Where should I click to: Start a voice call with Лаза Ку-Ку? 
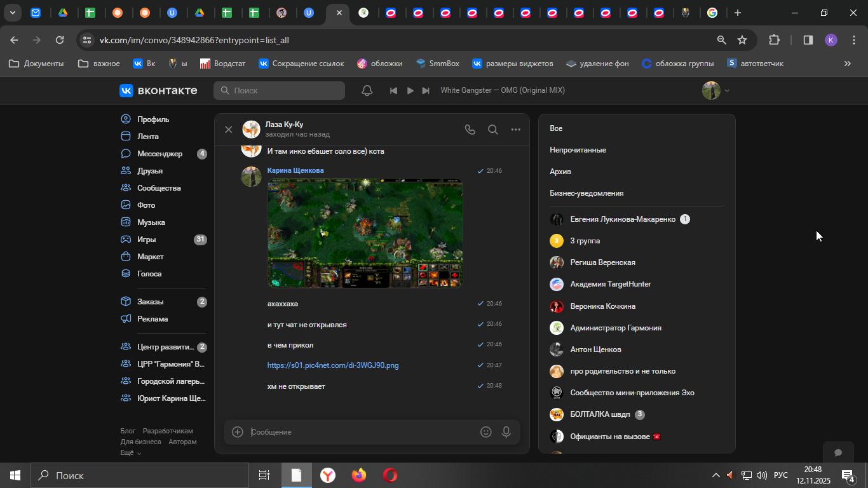470,130
